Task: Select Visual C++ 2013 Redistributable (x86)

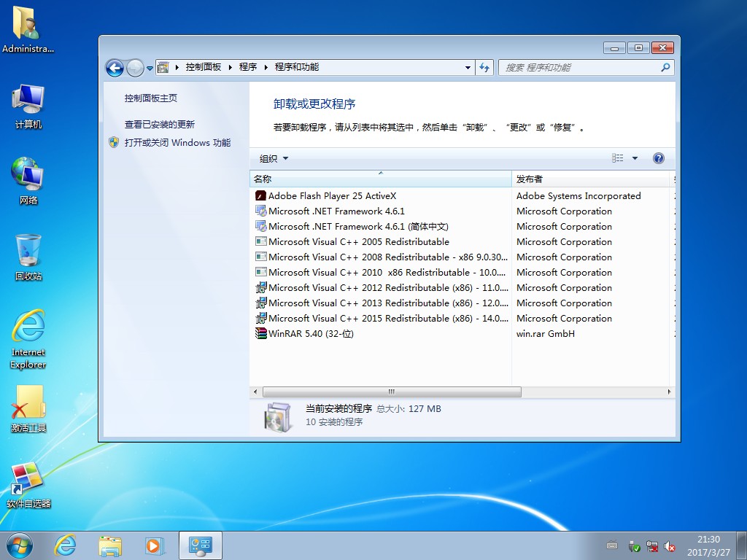Action: point(388,303)
